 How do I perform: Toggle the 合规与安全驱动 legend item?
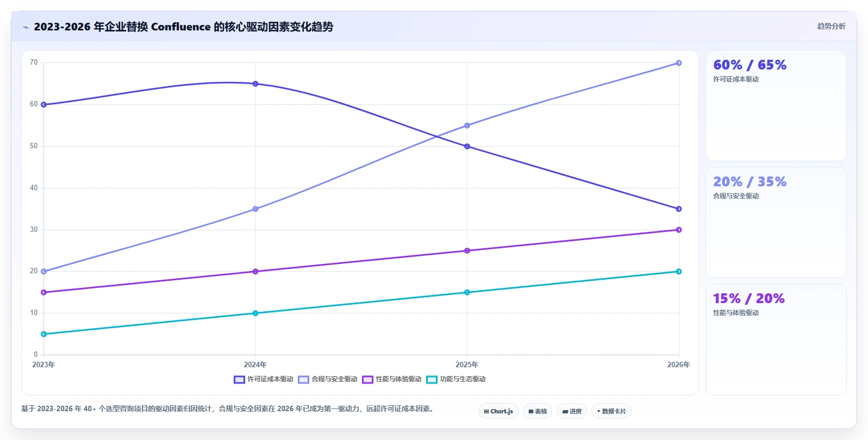point(328,379)
